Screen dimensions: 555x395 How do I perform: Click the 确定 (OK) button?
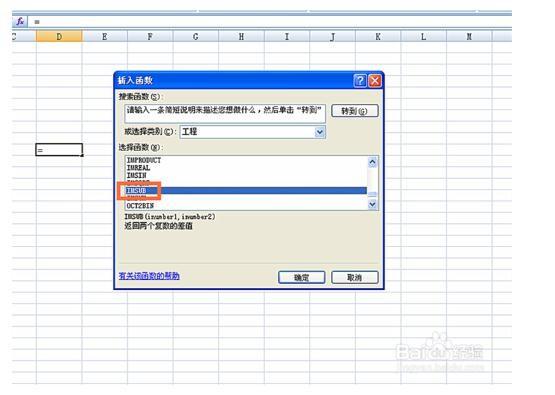pyautogui.click(x=302, y=277)
